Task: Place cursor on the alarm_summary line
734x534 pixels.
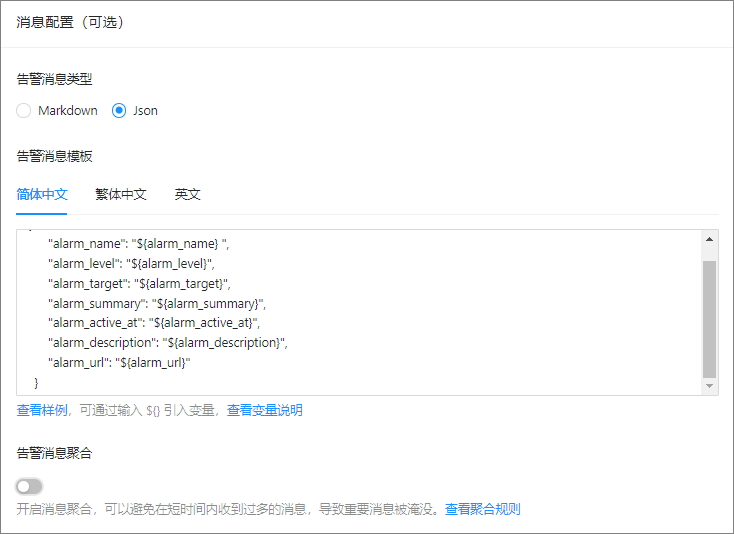Action: 157,303
